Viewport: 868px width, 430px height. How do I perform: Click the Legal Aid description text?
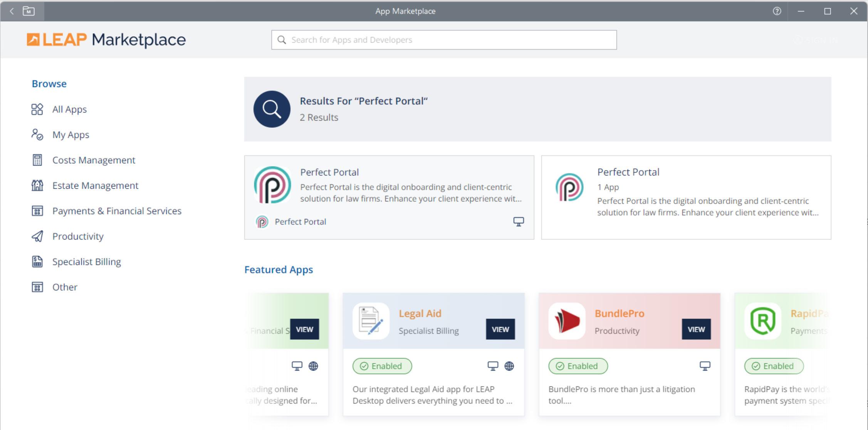pyautogui.click(x=433, y=395)
